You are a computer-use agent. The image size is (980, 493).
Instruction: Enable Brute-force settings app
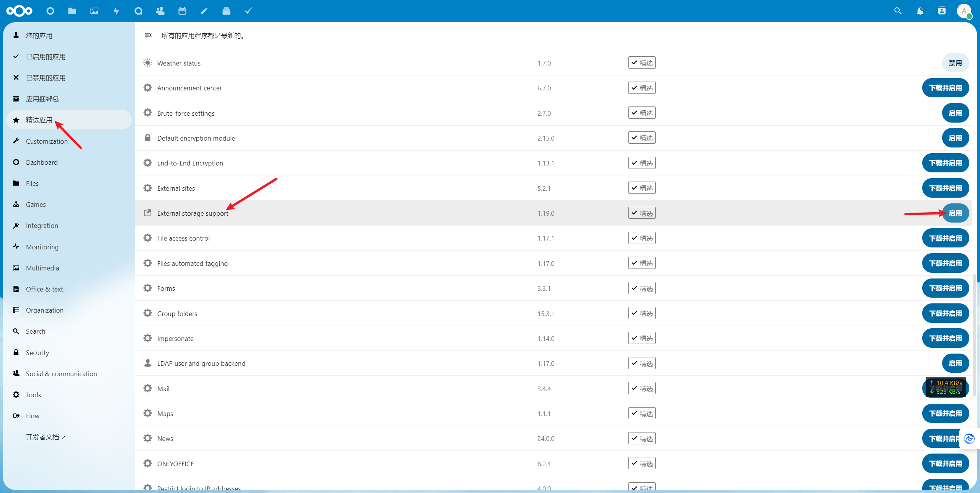[x=955, y=113]
